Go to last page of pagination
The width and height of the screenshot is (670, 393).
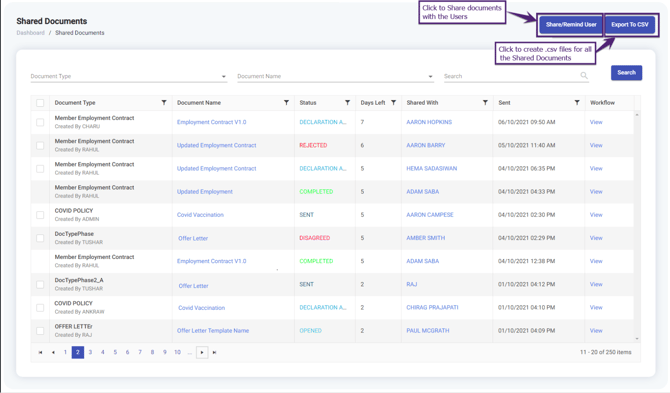click(215, 352)
